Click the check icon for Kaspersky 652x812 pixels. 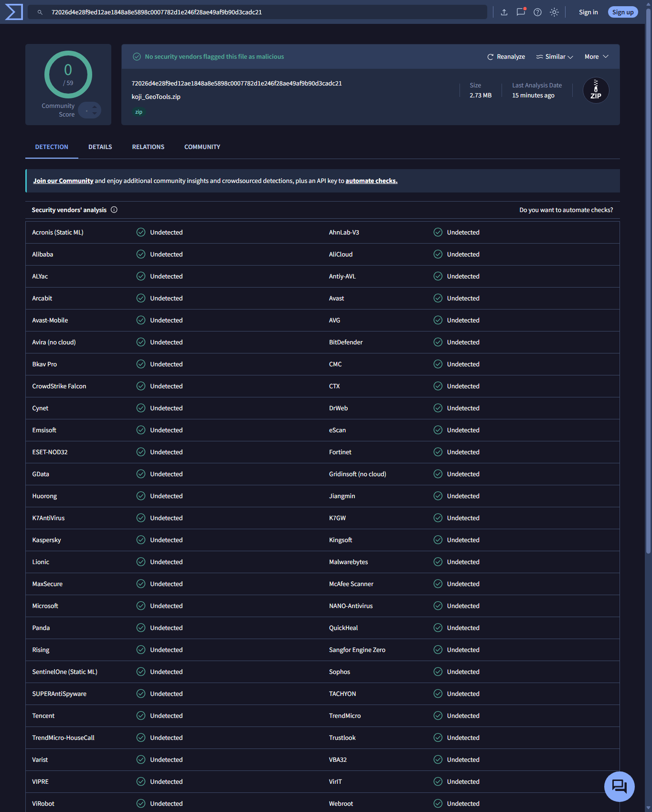pos(141,540)
